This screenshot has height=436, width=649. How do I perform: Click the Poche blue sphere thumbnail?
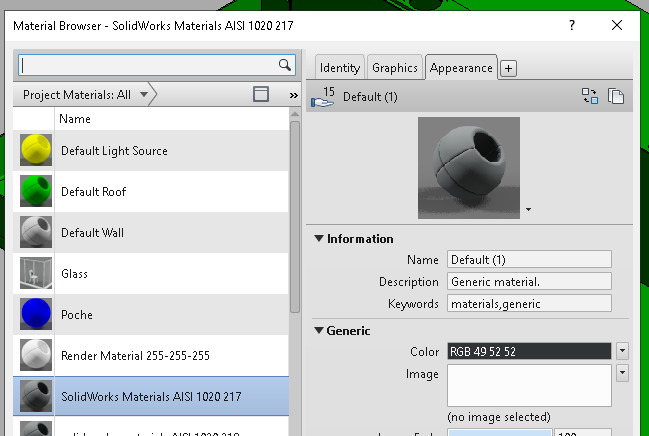coord(36,314)
